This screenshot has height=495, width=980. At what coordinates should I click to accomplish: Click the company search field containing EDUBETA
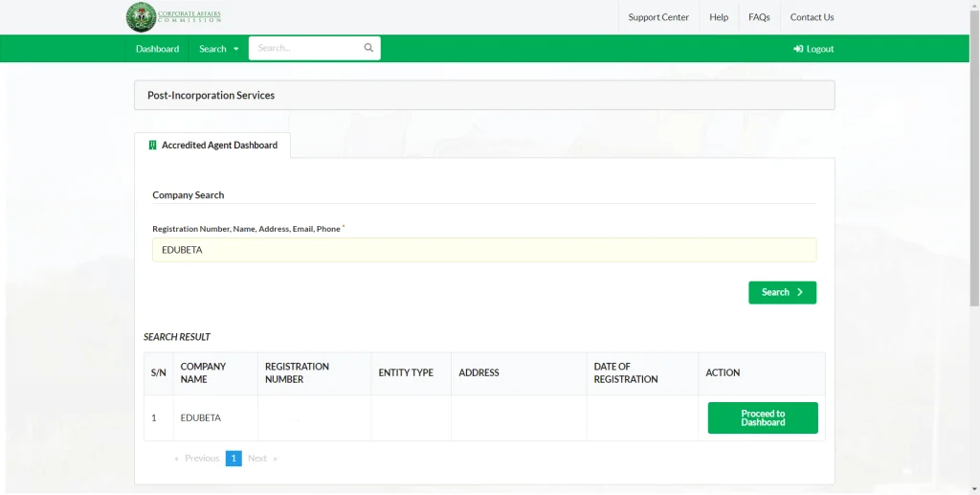484,250
